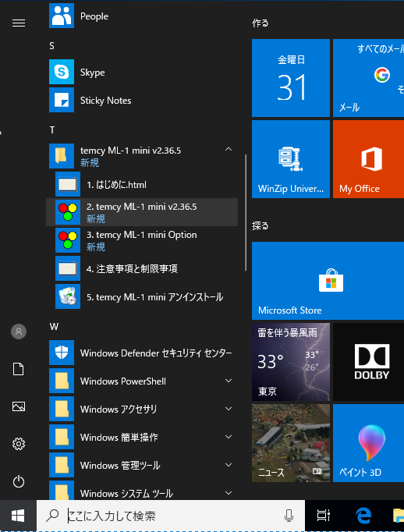This screenshot has height=532, width=404.
Task: Run 5. temcy ML-1 mini アンインストール
Action: pos(143,297)
